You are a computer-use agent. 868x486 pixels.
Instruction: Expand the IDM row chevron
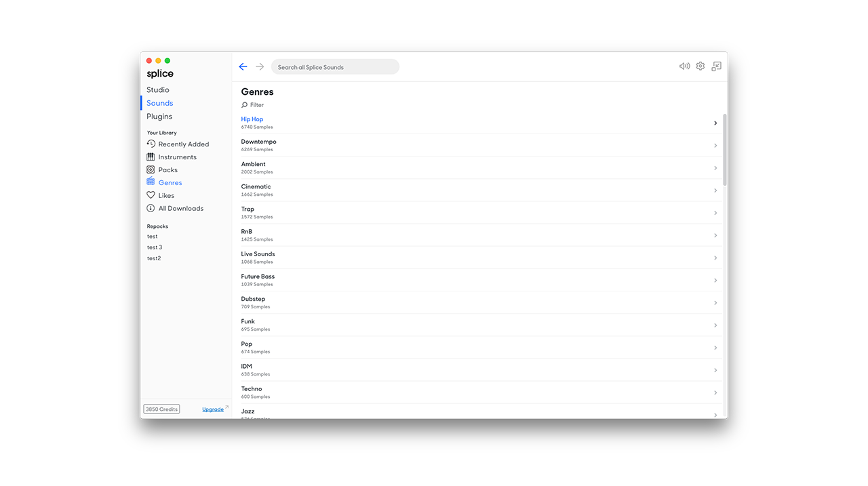(x=715, y=370)
